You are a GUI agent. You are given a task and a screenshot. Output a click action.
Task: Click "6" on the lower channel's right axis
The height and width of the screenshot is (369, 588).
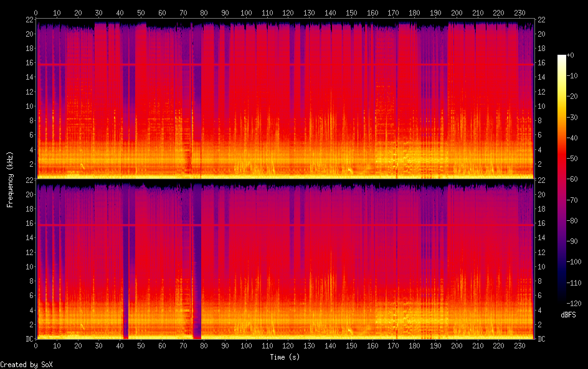539,296
